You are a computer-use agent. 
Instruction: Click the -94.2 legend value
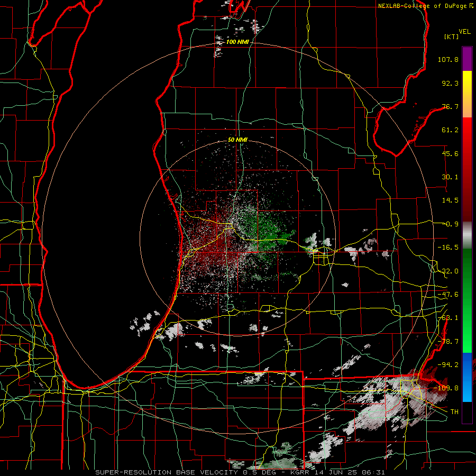[x=448, y=364]
